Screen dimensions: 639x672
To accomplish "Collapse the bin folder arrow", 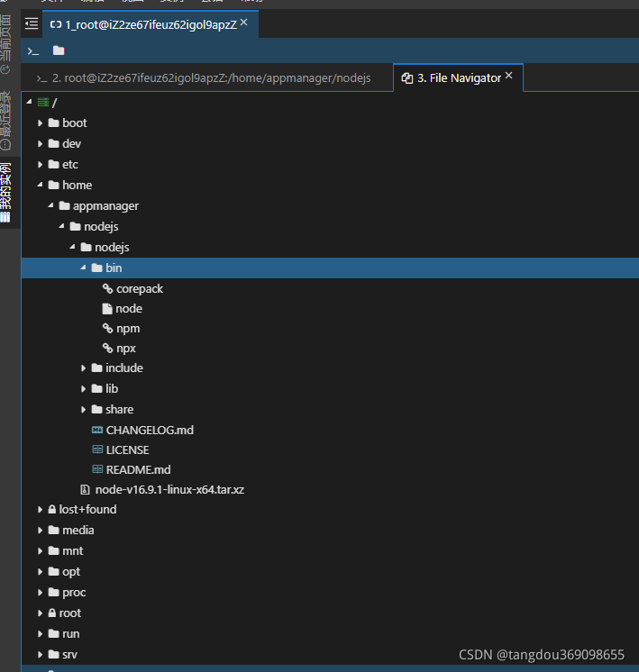I will tap(83, 268).
